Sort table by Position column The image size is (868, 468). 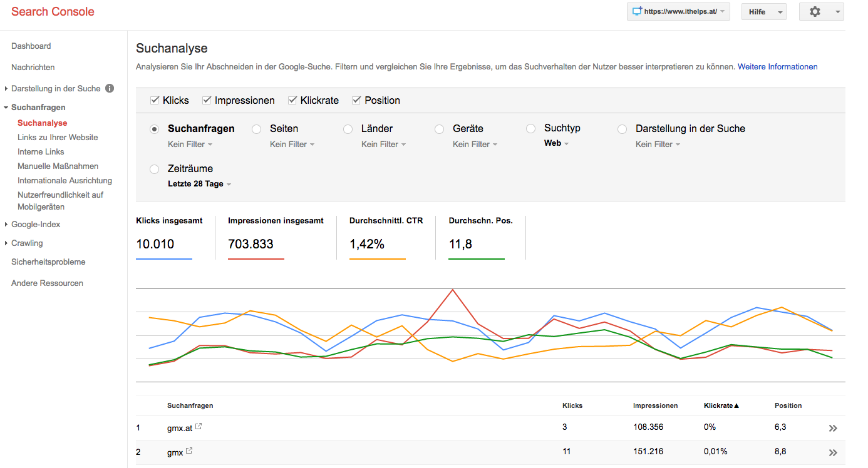pyautogui.click(x=788, y=405)
